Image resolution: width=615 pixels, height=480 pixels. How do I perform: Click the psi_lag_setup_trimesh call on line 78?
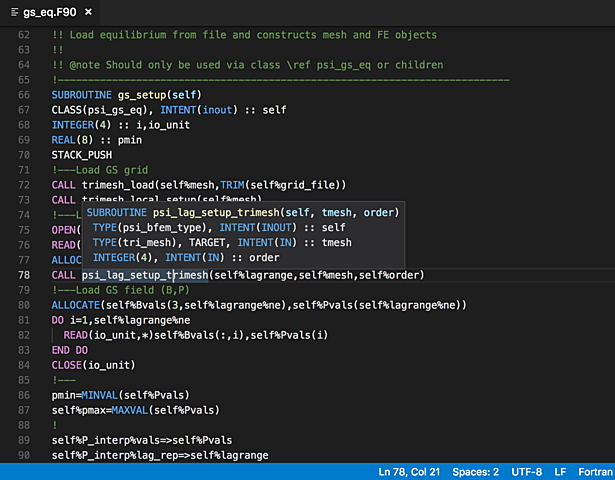(x=145, y=275)
